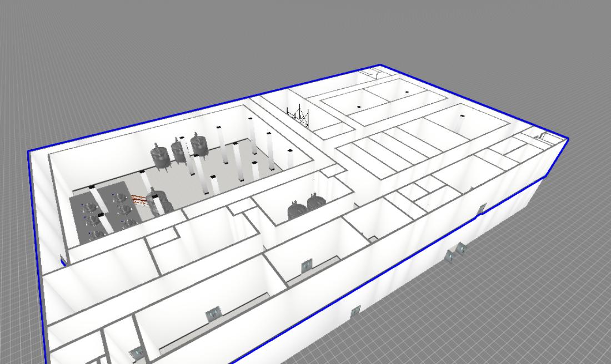Click the empty grid ground in the top-left

(x=83, y=55)
